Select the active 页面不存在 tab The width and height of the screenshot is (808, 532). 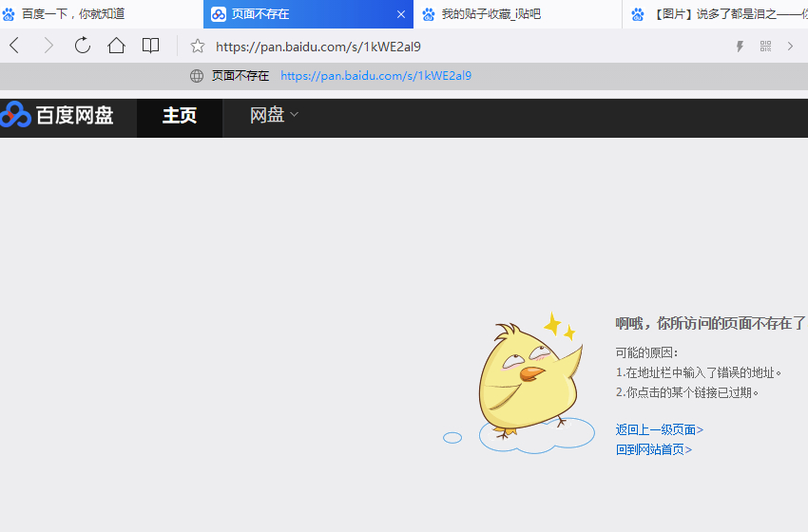point(308,14)
